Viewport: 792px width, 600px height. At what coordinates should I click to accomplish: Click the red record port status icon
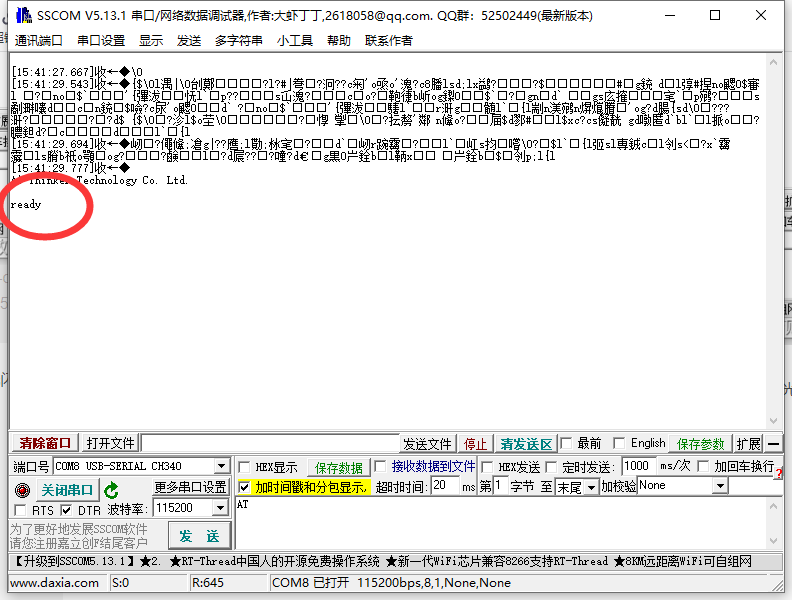pyautogui.click(x=22, y=490)
